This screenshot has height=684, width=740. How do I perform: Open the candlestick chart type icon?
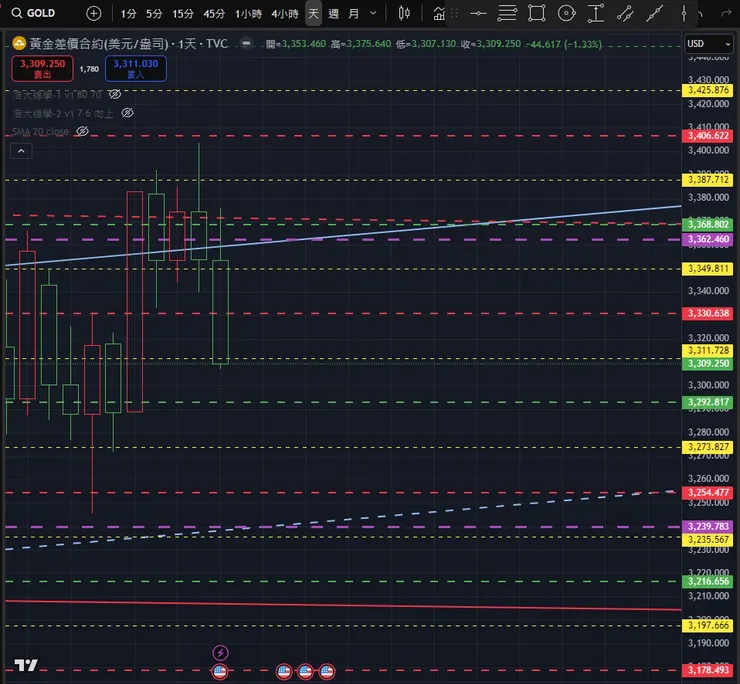point(404,13)
